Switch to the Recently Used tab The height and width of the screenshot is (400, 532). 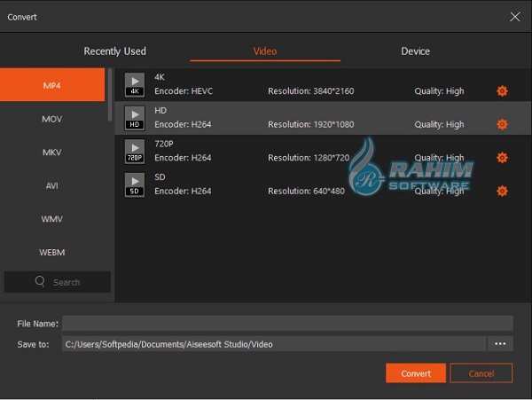tap(114, 51)
